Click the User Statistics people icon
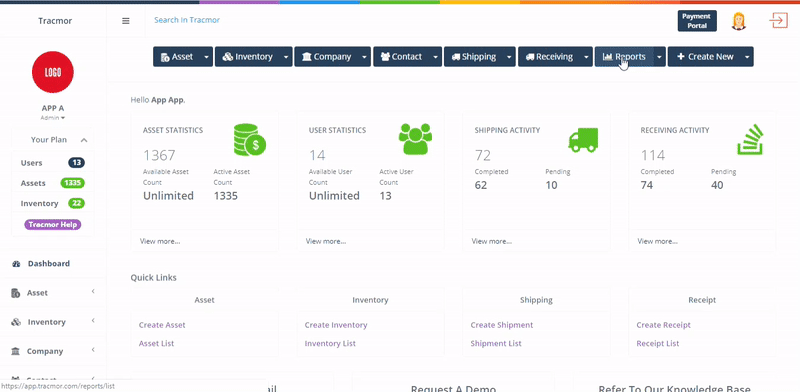Image resolution: width=800 pixels, height=392 pixels. click(415, 139)
